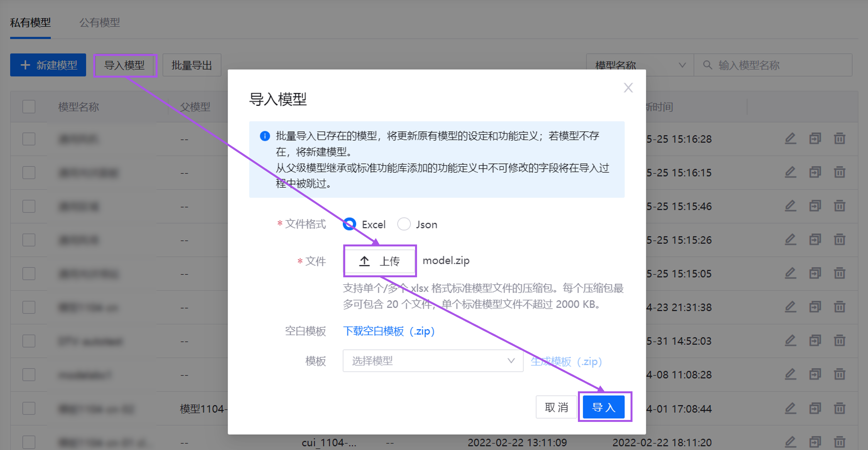Image resolution: width=868 pixels, height=450 pixels.
Task: Check the row updated at 15:16:28
Action: pyautogui.click(x=29, y=139)
